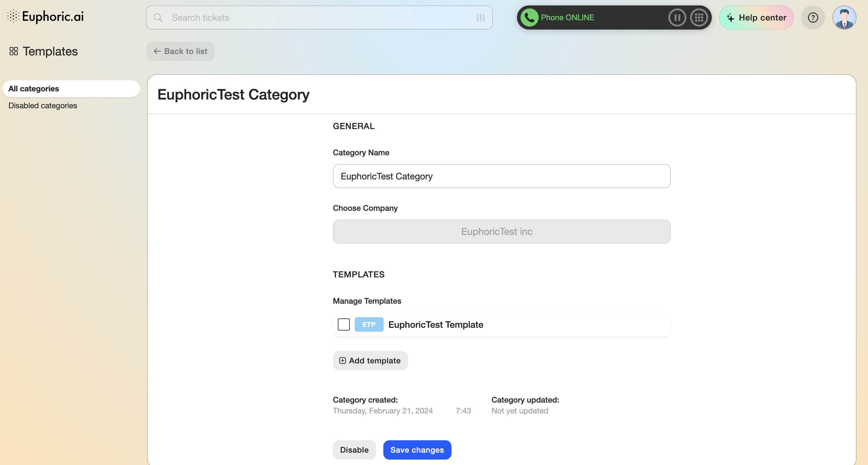Check the EuphoricTest Template checkbox
The height and width of the screenshot is (465, 868).
tap(344, 324)
